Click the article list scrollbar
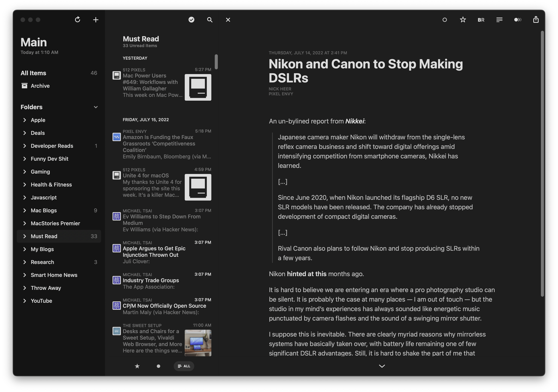This screenshot has height=392, width=558. point(216,62)
